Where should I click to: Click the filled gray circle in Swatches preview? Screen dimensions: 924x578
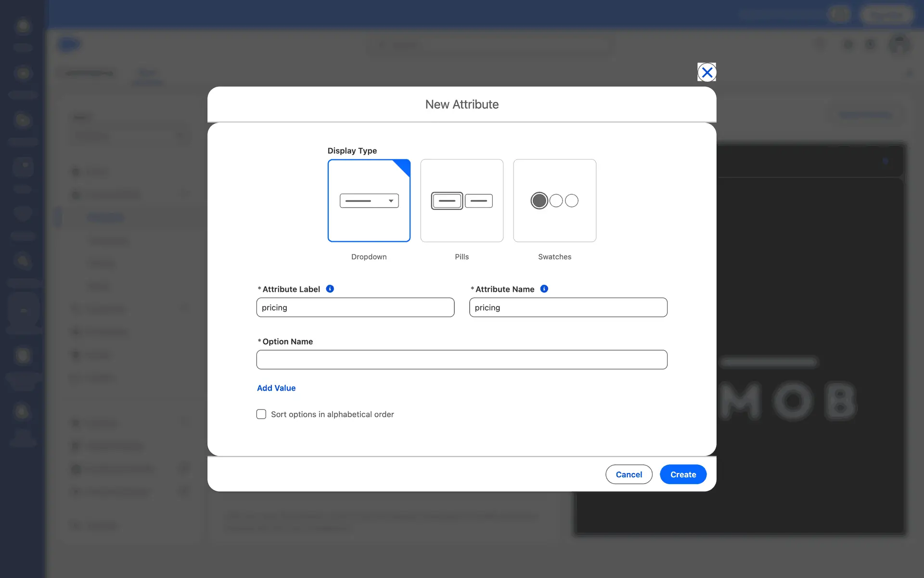[539, 200]
